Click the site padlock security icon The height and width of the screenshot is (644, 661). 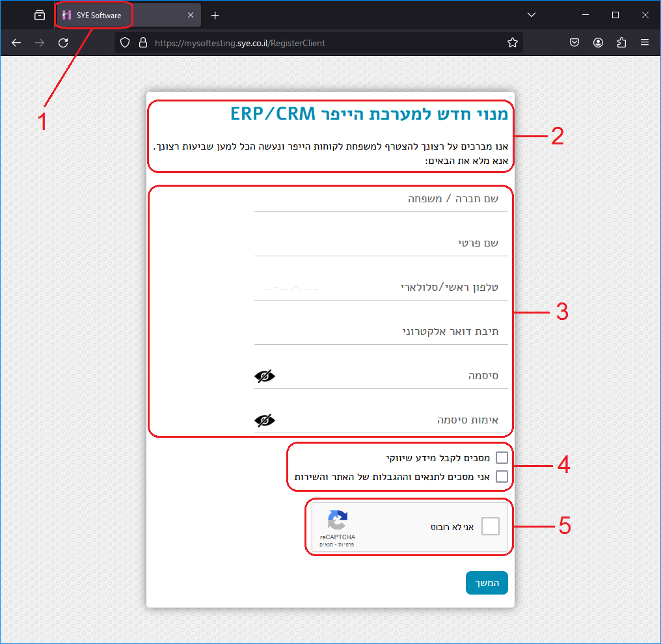click(143, 43)
